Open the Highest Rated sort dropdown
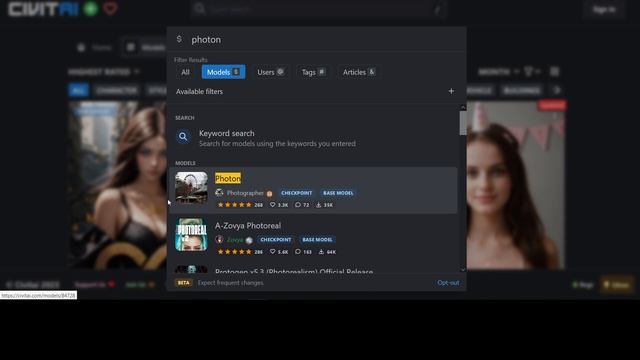This screenshot has width=640, height=360. (x=104, y=72)
